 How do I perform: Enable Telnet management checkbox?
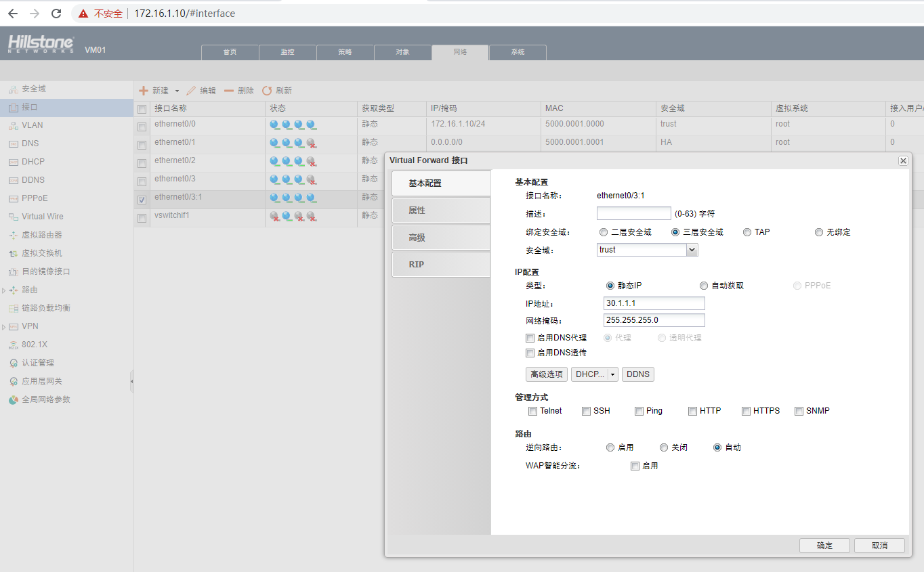[x=532, y=411]
